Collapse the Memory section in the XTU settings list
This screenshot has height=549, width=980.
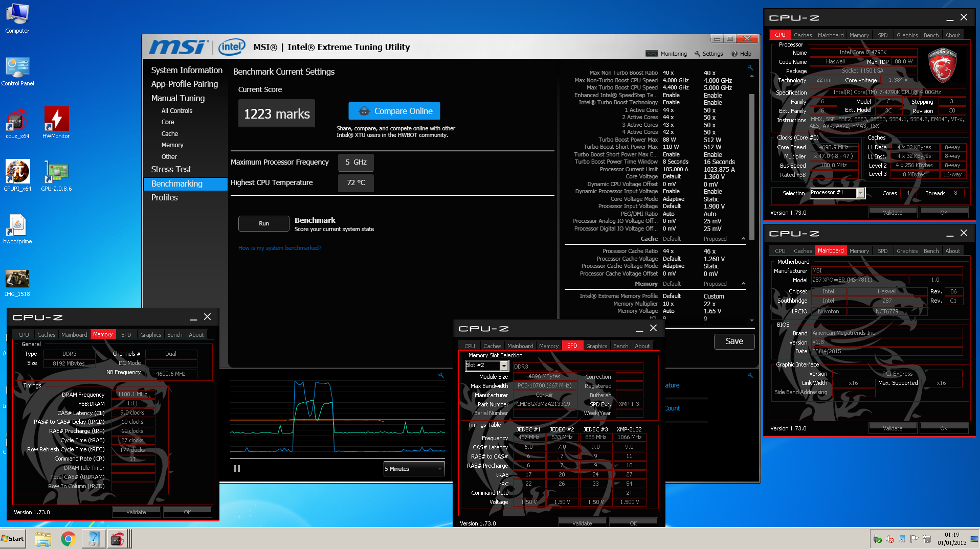[x=743, y=284]
